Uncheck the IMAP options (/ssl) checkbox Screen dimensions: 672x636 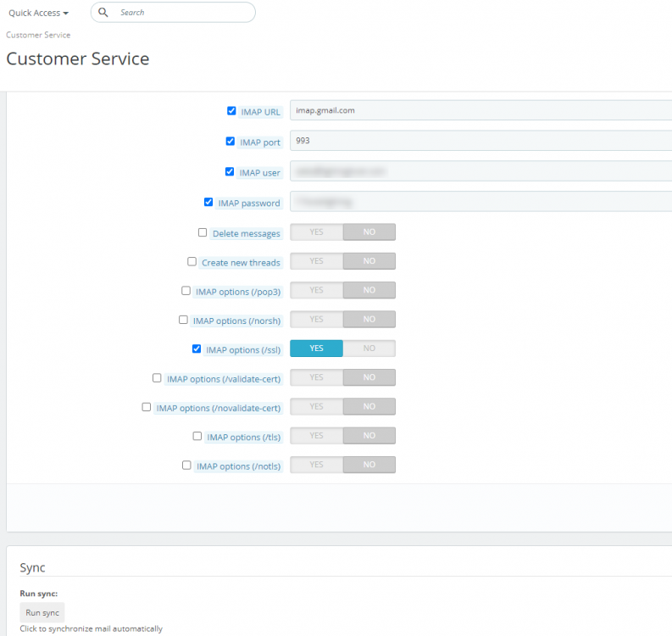click(197, 349)
